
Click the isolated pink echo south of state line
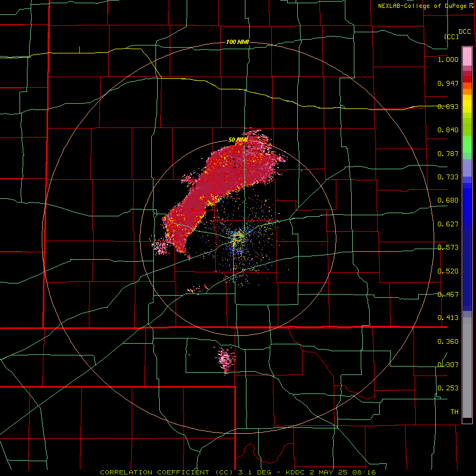pyautogui.click(x=225, y=360)
